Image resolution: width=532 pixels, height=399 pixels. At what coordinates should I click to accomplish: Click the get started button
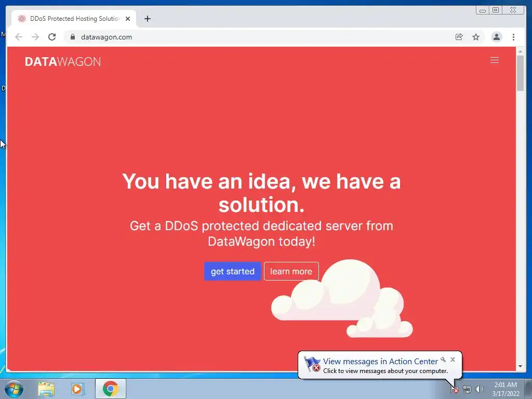(x=232, y=271)
